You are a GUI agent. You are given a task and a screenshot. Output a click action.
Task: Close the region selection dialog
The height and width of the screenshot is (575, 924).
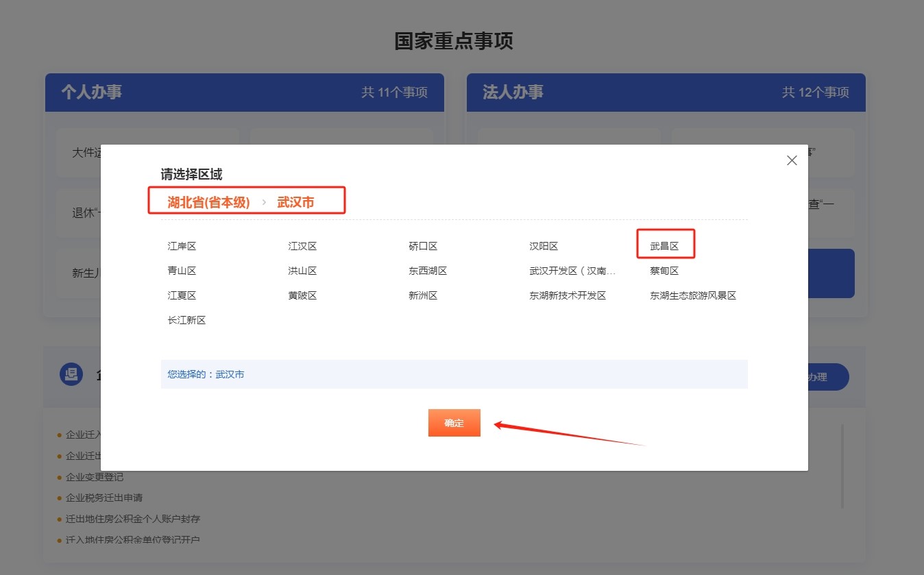pos(792,160)
